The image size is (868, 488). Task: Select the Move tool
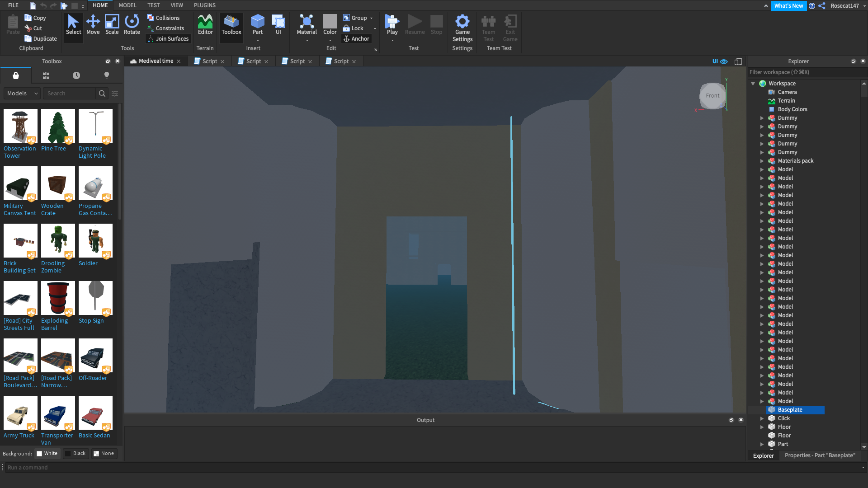click(x=93, y=25)
